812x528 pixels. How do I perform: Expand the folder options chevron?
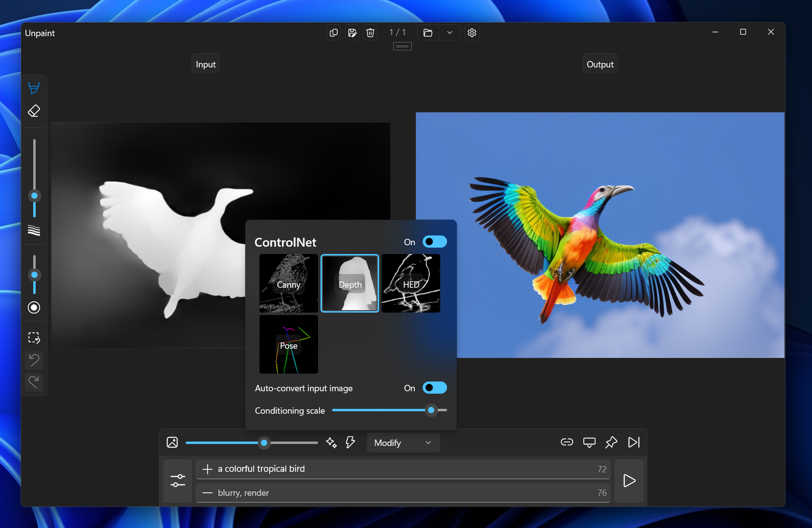pos(449,33)
